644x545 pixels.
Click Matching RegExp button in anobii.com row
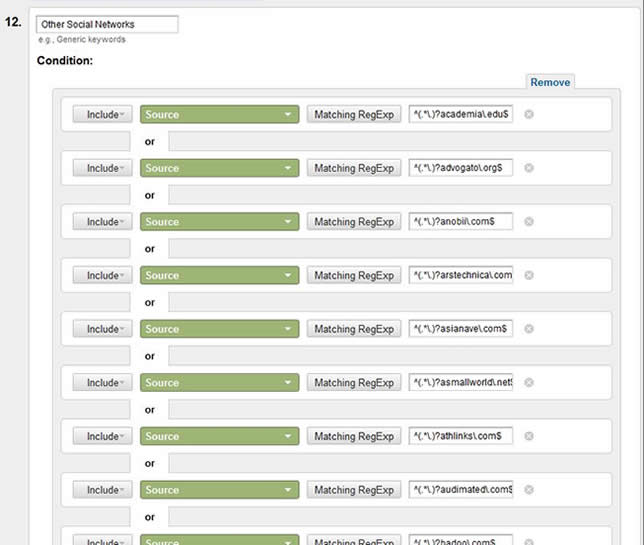[354, 221]
